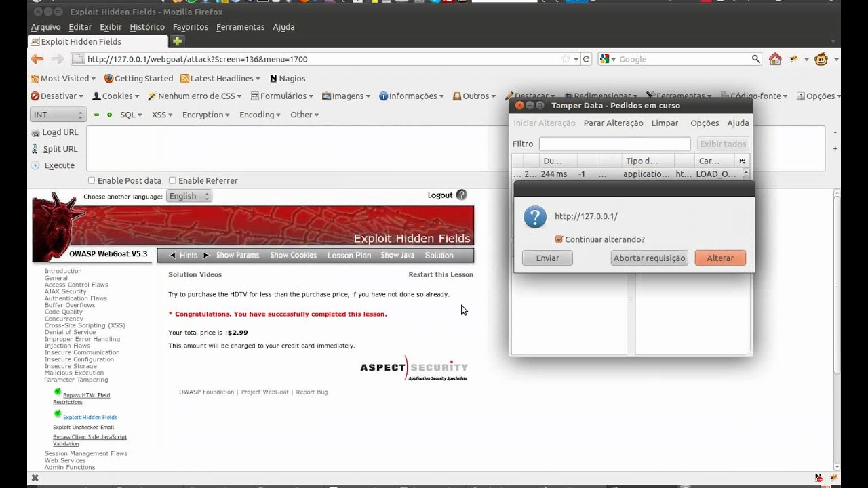Screen dimensions: 868x488
Task: Open the Ferramentas menu
Action: coord(240,27)
